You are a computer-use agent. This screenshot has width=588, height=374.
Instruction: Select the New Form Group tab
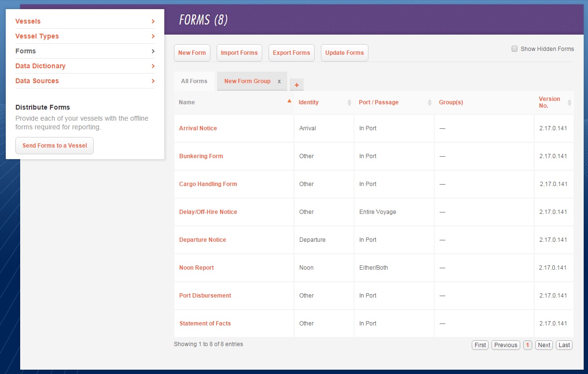click(x=247, y=81)
